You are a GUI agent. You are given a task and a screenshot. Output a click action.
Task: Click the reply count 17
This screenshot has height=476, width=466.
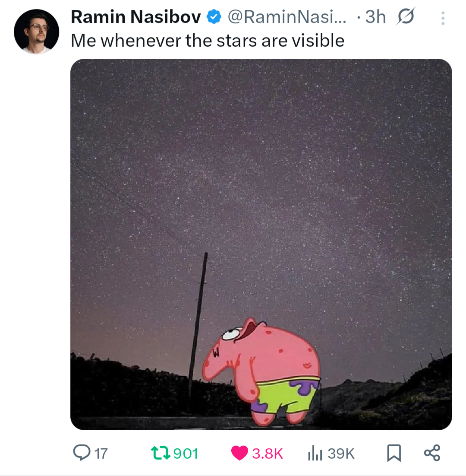coord(101,454)
